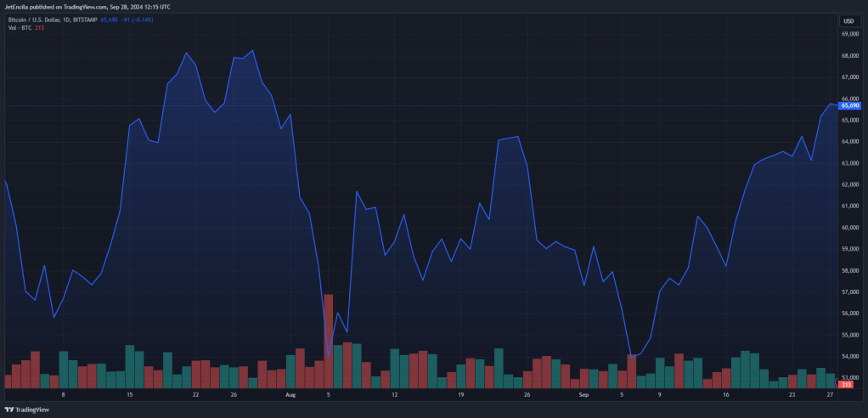Click the purple circle marker near volume label

tap(836, 384)
